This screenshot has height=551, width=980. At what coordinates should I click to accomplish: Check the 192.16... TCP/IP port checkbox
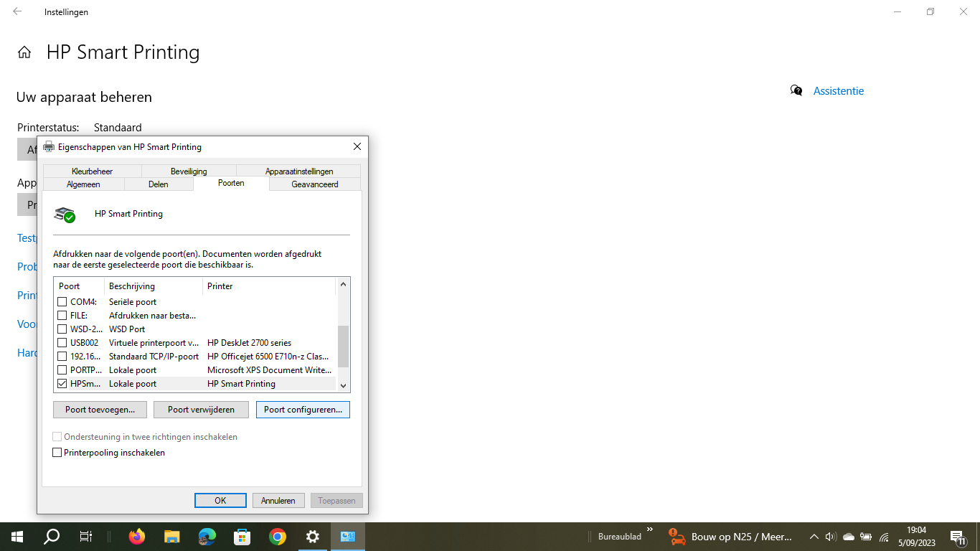[x=62, y=357]
